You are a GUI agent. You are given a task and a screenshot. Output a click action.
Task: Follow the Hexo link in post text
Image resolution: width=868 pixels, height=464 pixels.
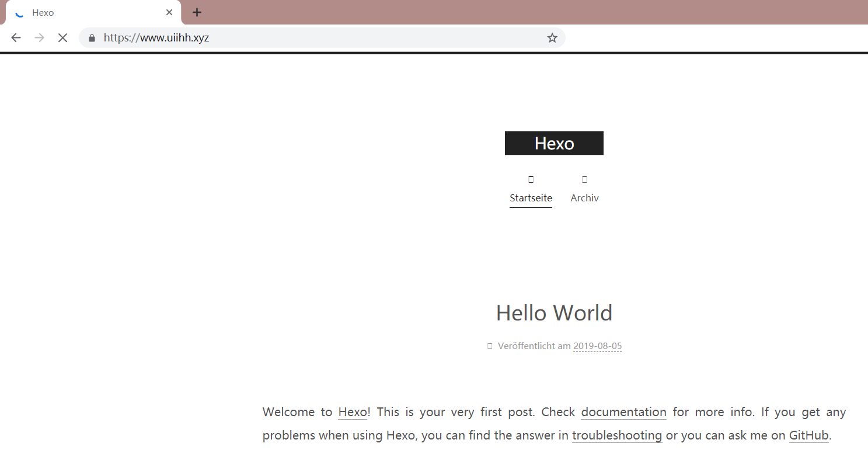(x=353, y=412)
